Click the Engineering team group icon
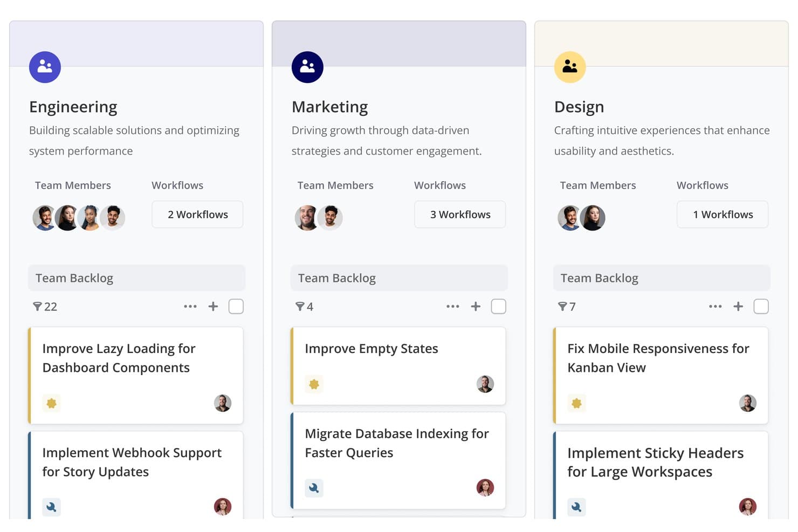This screenshot has height=532, width=798. click(x=45, y=67)
